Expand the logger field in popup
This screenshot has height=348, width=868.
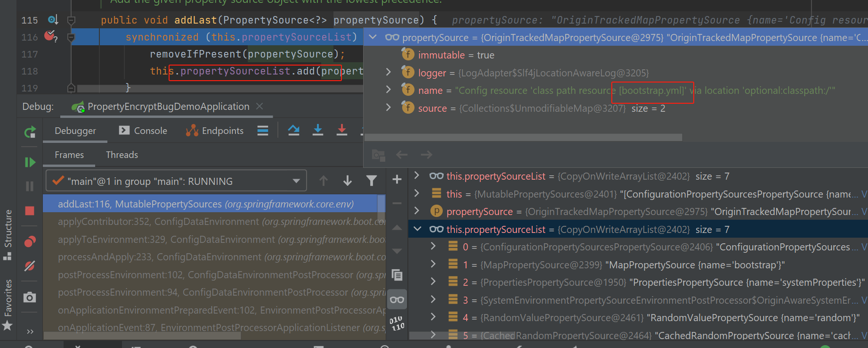[x=388, y=72]
